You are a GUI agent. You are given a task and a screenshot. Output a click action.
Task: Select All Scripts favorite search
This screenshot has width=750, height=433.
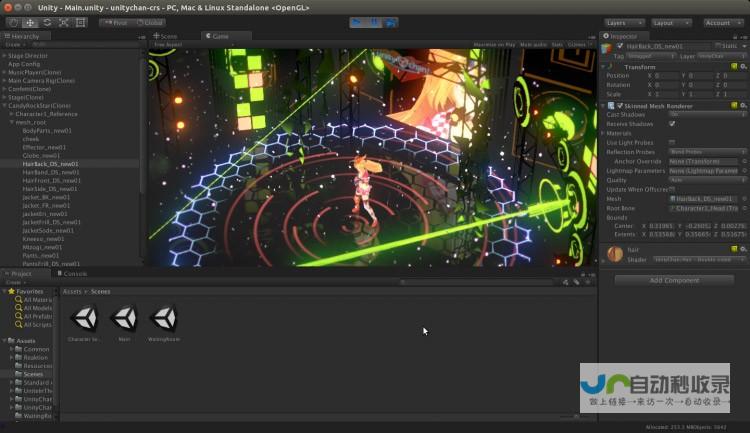(x=33, y=324)
